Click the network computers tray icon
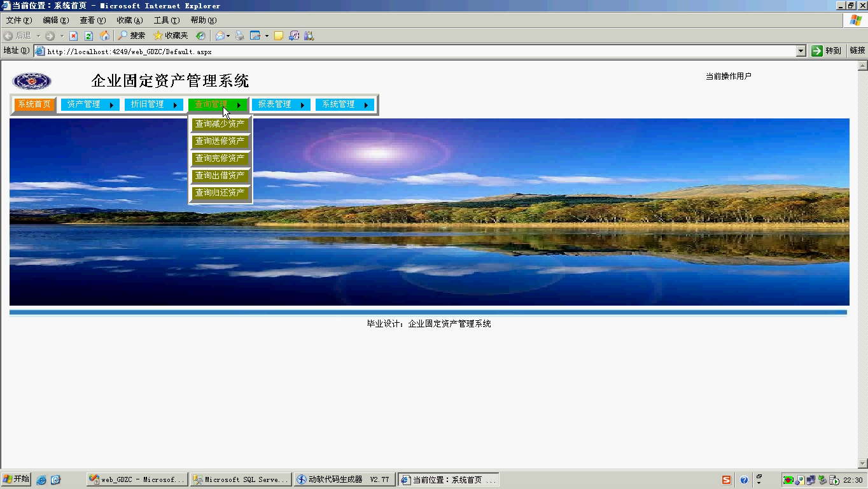 [x=811, y=479]
